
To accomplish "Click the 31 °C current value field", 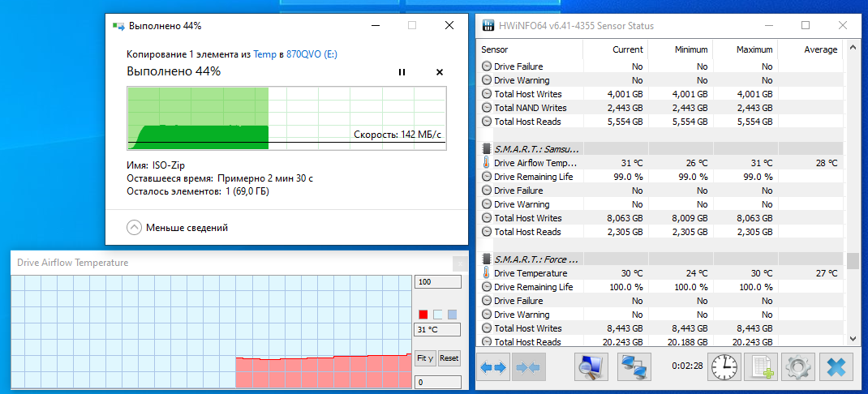I will pyautogui.click(x=438, y=331).
